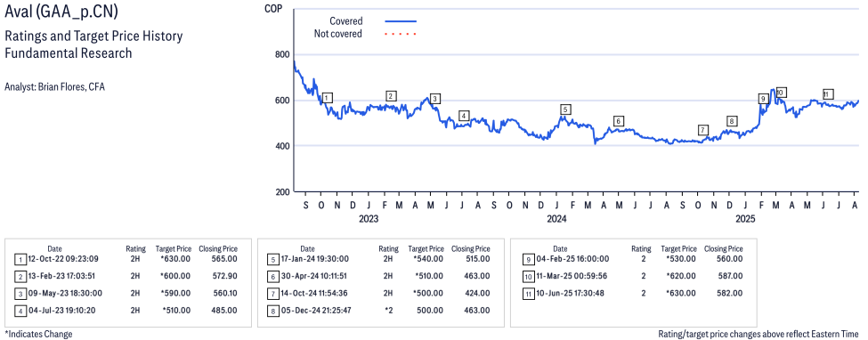The width and height of the screenshot is (868, 340).
Task: Click closing price 560.10
Action: (226, 293)
